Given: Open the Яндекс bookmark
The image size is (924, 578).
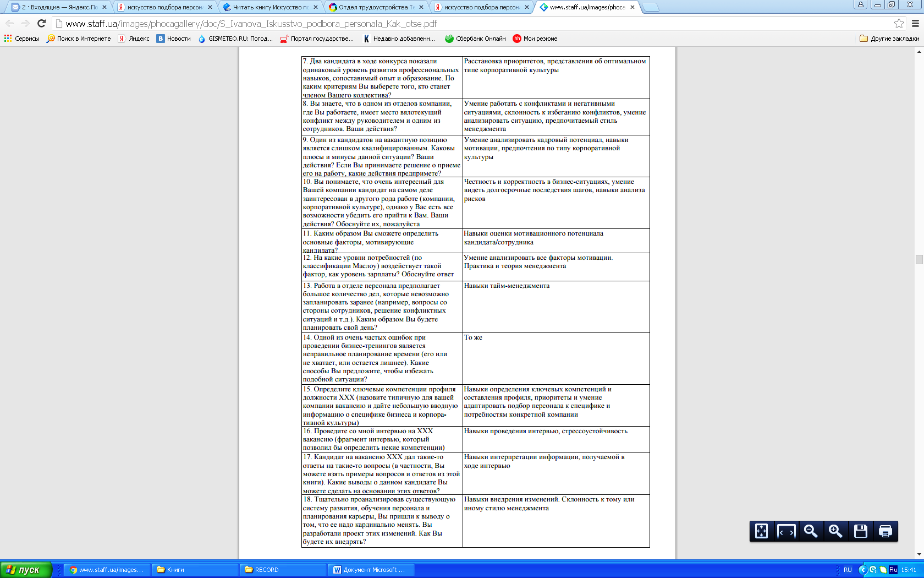Looking at the screenshot, I should coord(134,39).
